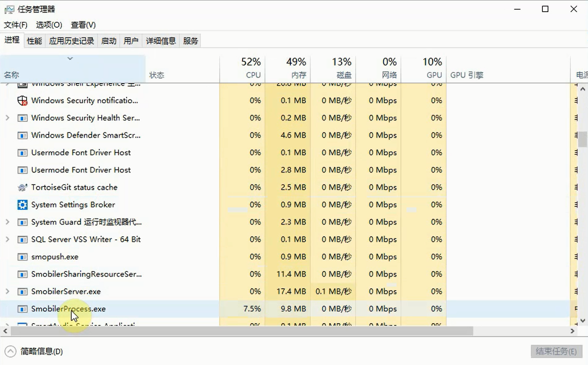The width and height of the screenshot is (588, 365).
Task: Click the horizontal scrollbar left arrow
Action: tap(5, 331)
